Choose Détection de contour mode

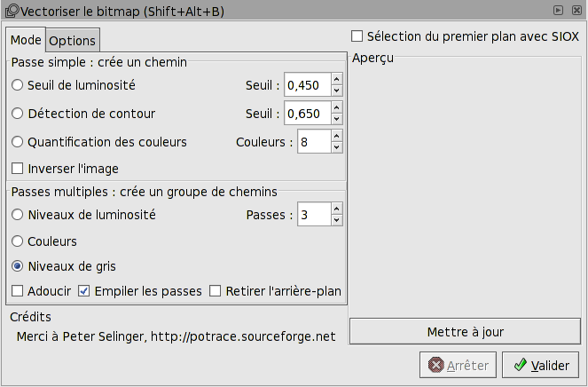[x=18, y=114]
